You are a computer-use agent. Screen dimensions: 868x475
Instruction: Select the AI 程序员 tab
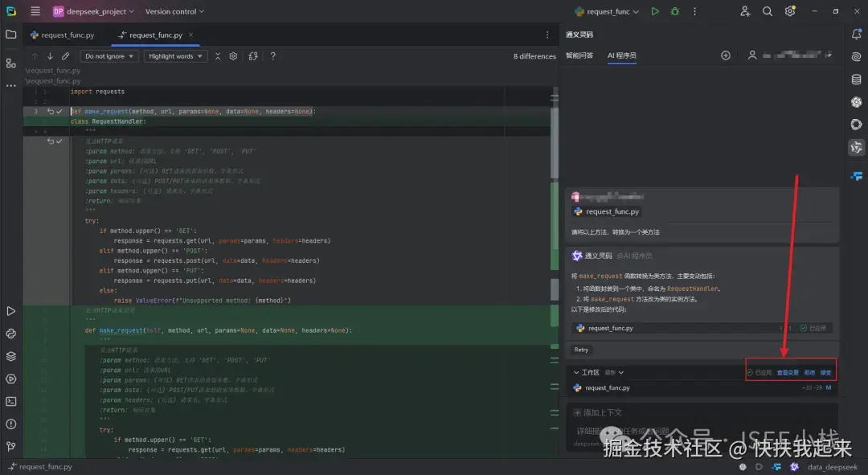coord(621,55)
